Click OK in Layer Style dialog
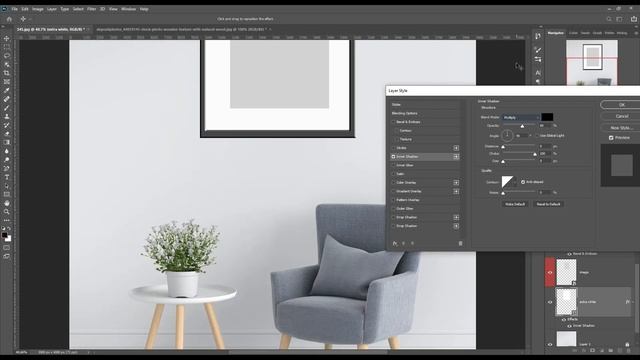640x360 pixels. click(x=621, y=105)
